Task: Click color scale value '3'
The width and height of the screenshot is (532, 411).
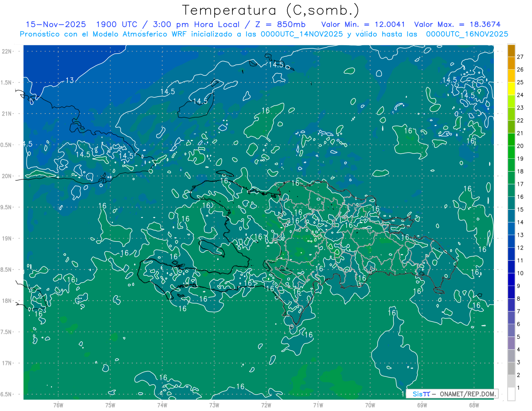Action: (519, 363)
